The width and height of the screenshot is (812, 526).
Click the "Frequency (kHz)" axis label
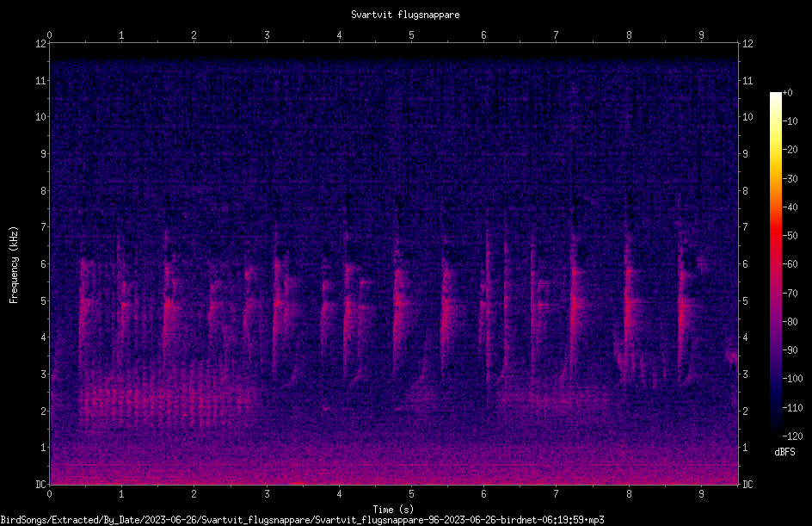coord(14,265)
